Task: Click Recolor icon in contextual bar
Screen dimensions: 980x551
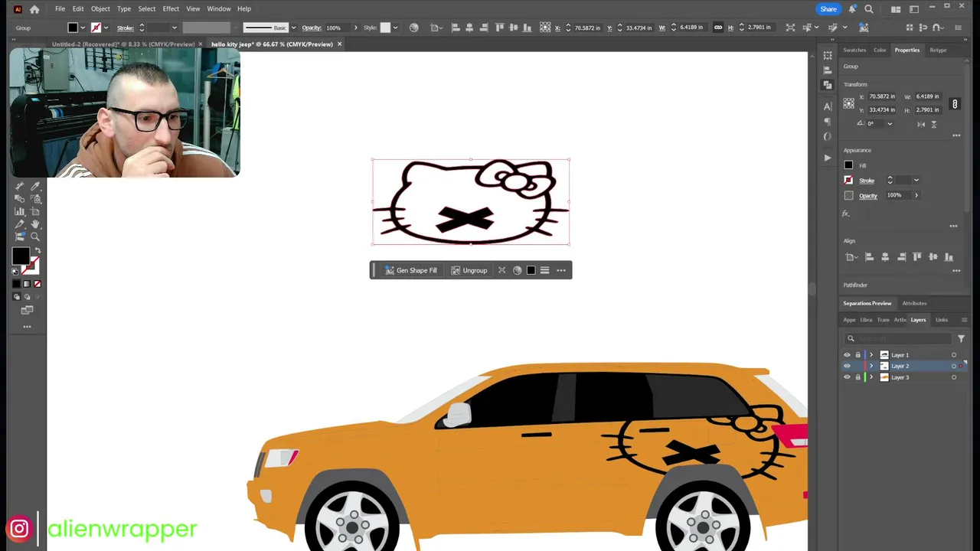Action: pyautogui.click(x=517, y=270)
